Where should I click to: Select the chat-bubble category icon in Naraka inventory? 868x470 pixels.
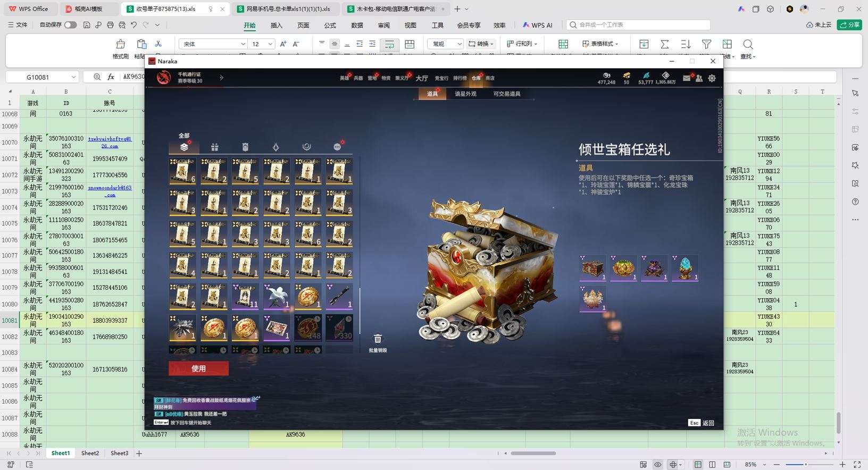[x=337, y=147]
